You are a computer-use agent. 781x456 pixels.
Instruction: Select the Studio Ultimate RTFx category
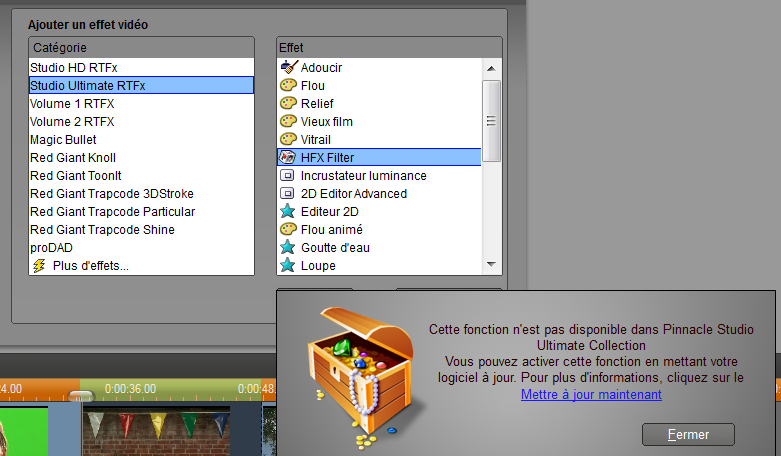pyautogui.click(x=141, y=85)
